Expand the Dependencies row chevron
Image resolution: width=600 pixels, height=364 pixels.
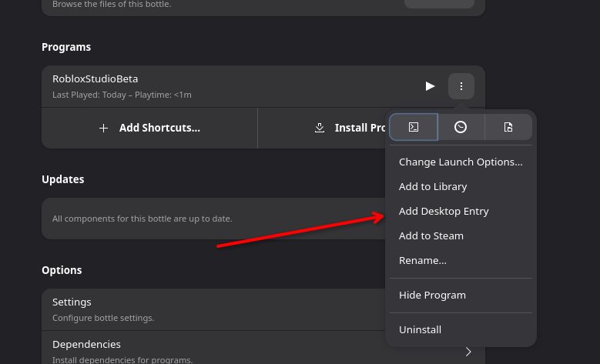[468, 352]
